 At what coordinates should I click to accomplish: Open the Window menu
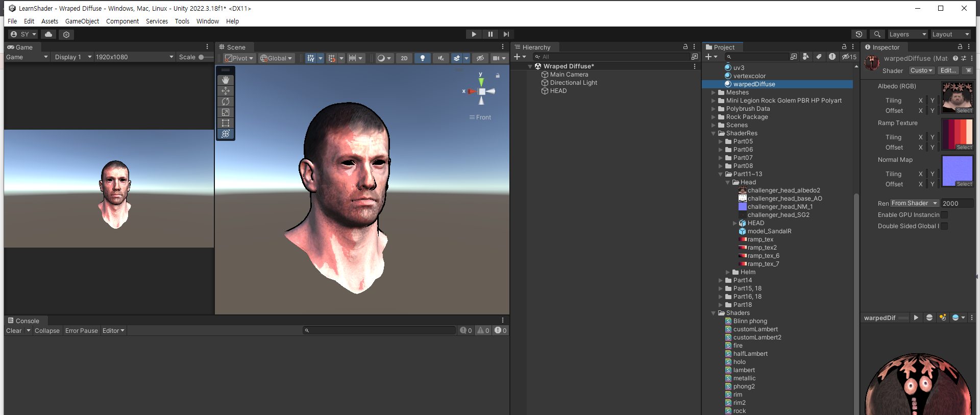(x=208, y=21)
